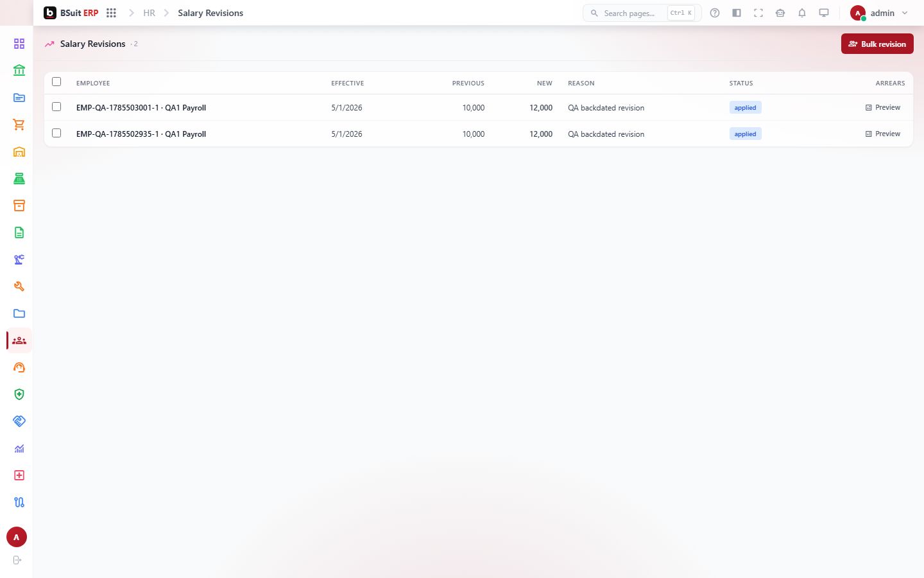924x578 pixels.
Task: Click applied status badge for EMP-QA-1785503001-1
Action: 745,108
